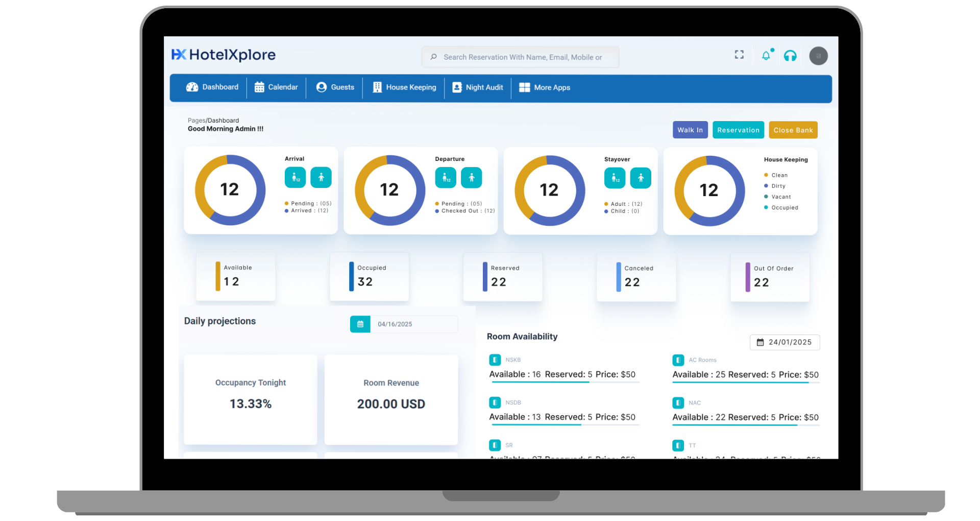This screenshot has width=980, height=521.
Task: Open the user avatar profile
Action: (818, 56)
